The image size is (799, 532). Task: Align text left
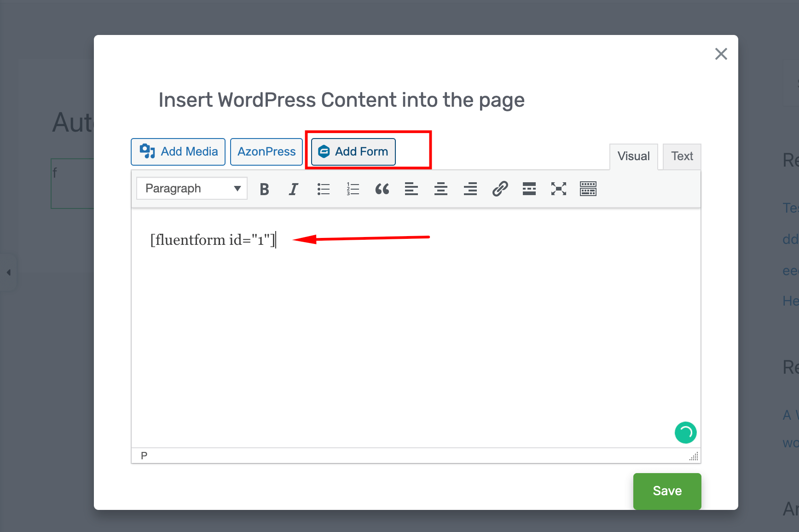tap(411, 189)
